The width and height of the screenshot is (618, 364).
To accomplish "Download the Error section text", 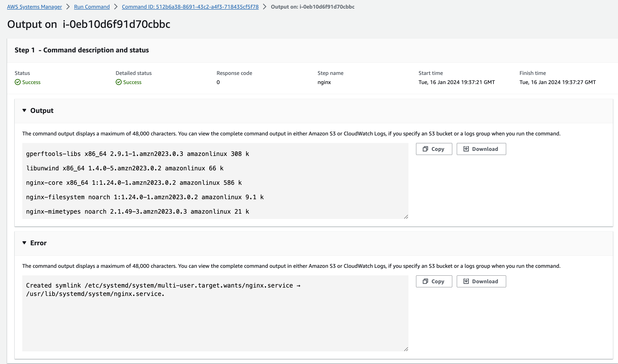I will [481, 281].
